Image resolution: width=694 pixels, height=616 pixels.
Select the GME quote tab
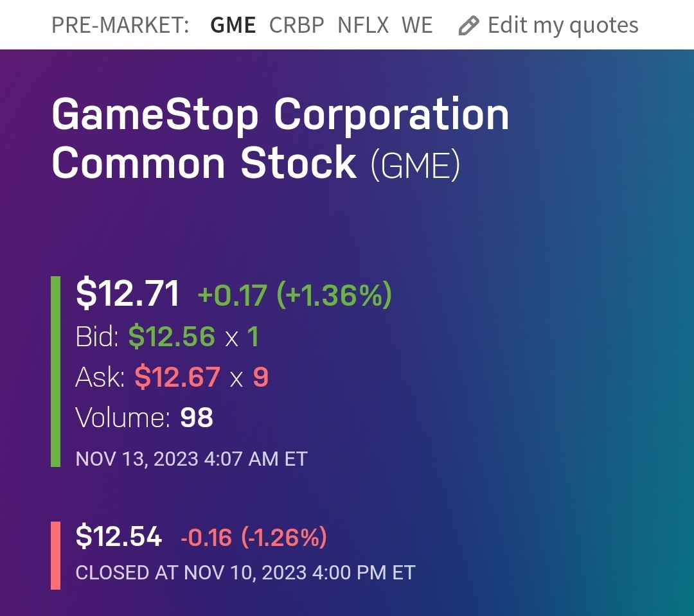tap(233, 26)
